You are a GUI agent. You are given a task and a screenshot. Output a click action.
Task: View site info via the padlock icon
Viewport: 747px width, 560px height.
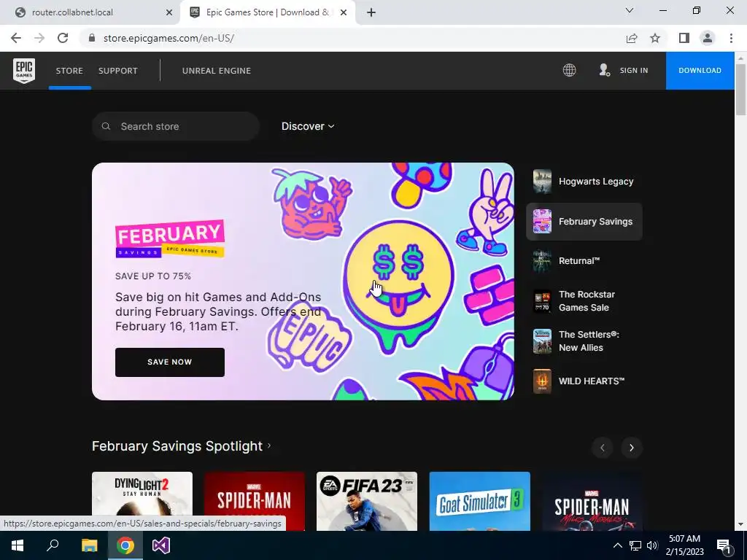(92, 38)
